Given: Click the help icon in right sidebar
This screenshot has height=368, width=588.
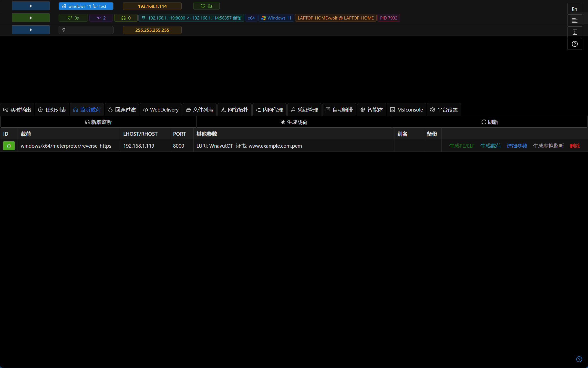Looking at the screenshot, I should 575,44.
